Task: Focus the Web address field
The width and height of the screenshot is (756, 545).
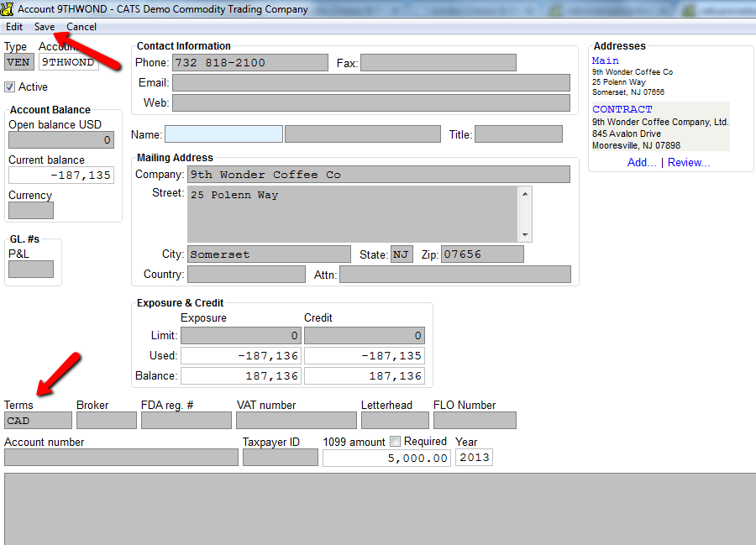Action: (x=371, y=103)
